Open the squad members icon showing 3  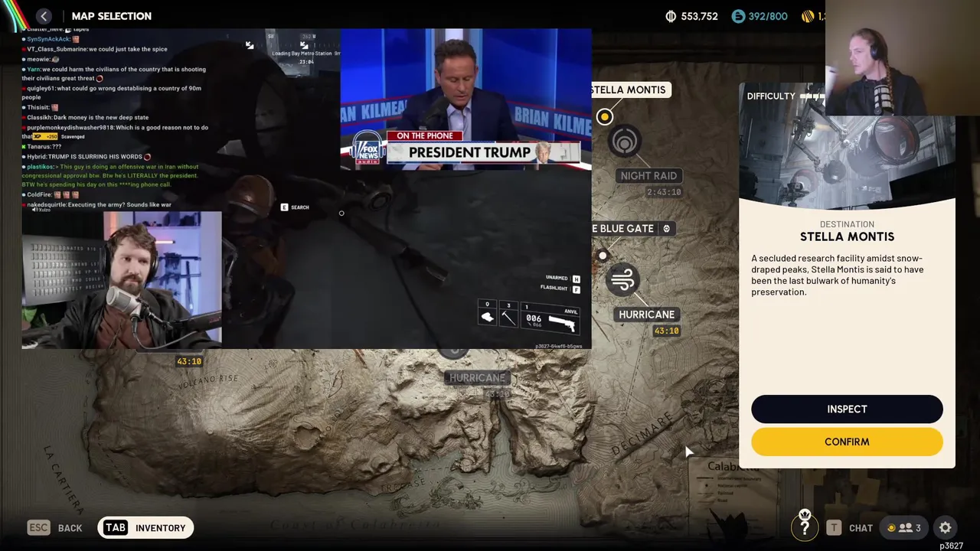point(903,527)
